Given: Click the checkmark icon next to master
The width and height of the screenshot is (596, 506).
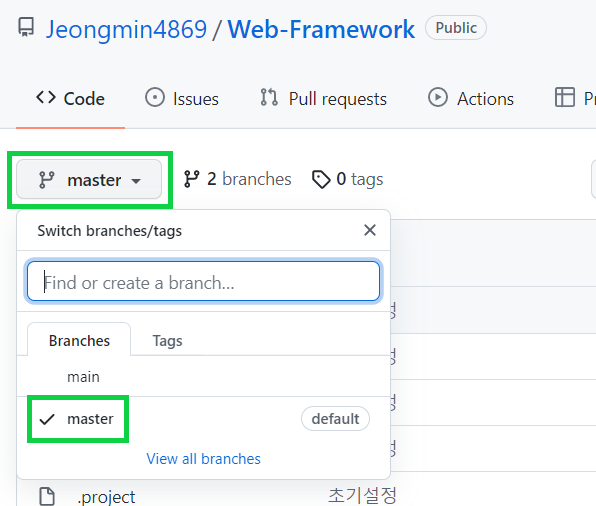Looking at the screenshot, I should point(47,419).
